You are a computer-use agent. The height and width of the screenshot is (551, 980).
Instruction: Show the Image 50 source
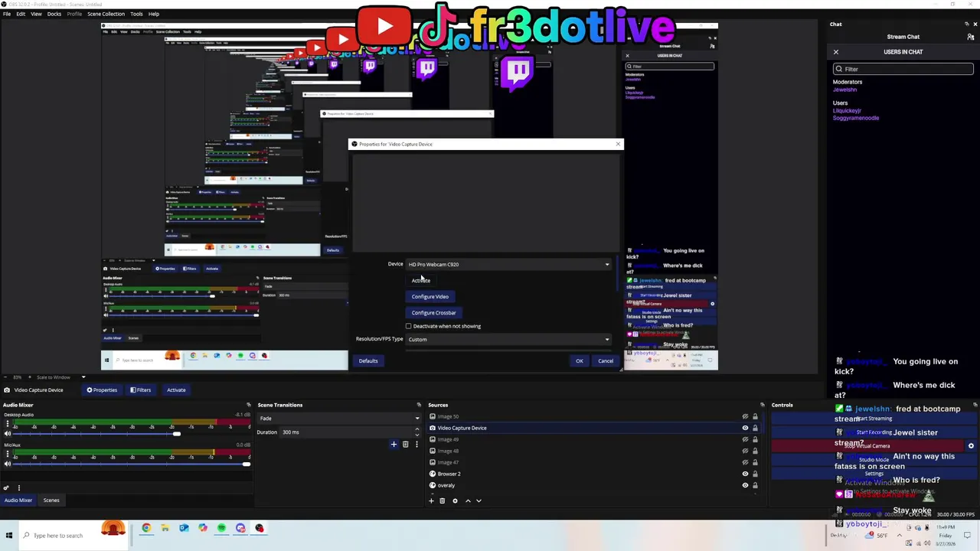pos(745,416)
